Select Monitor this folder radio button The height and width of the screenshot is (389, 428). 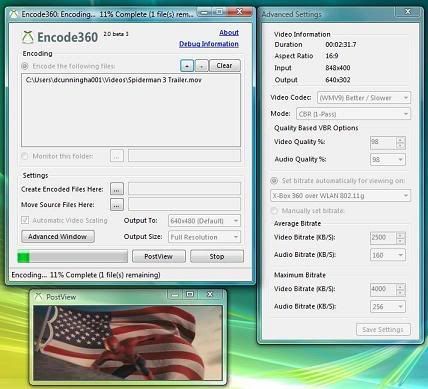(25, 156)
